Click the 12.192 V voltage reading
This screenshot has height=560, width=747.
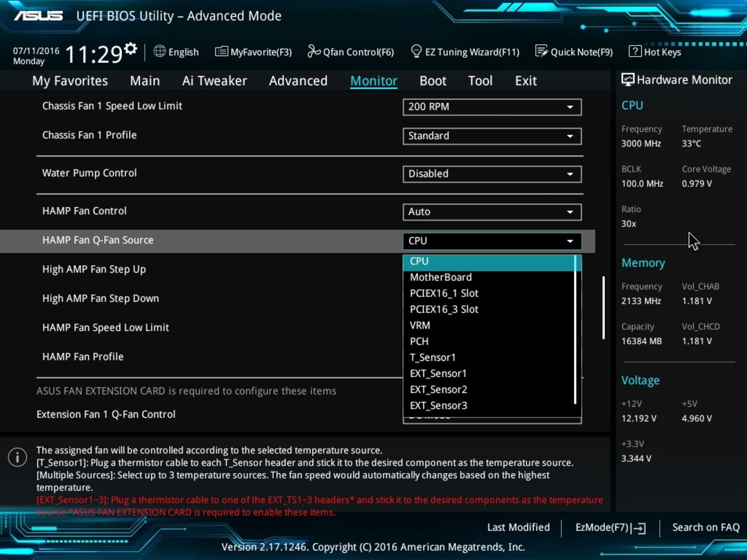(639, 418)
